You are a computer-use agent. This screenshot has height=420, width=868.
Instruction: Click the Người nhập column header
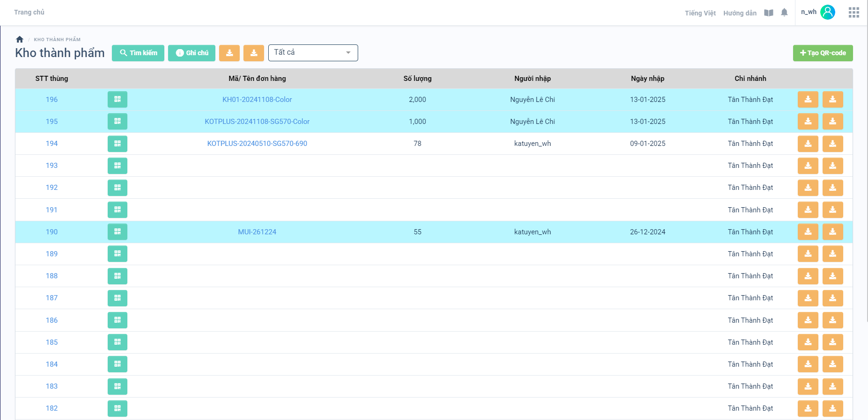pos(532,79)
